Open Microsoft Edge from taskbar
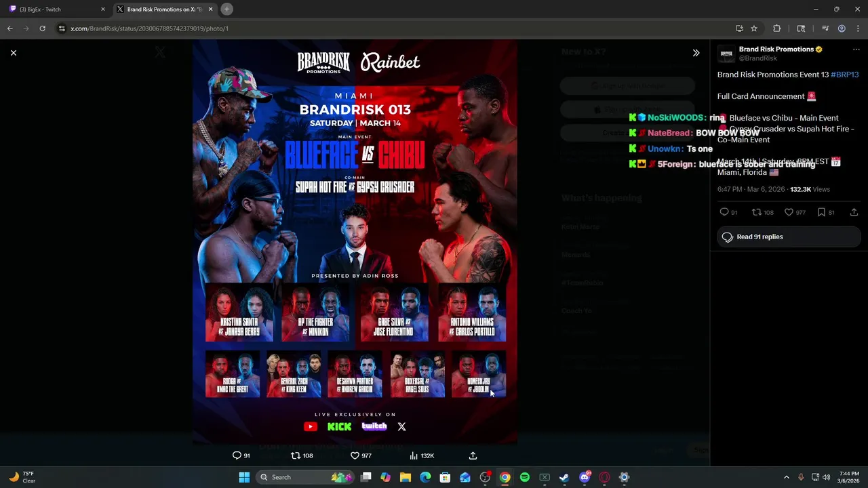Image resolution: width=868 pixels, height=488 pixels. click(425, 477)
